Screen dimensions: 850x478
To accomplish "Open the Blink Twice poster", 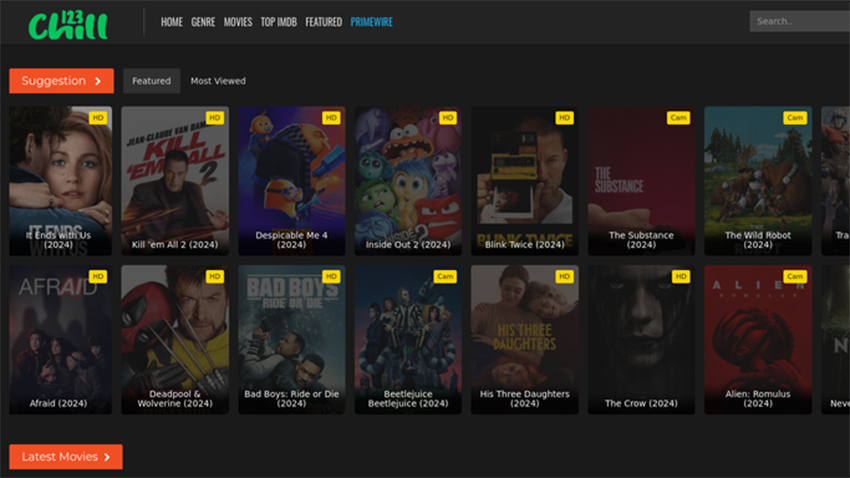I will point(525,180).
